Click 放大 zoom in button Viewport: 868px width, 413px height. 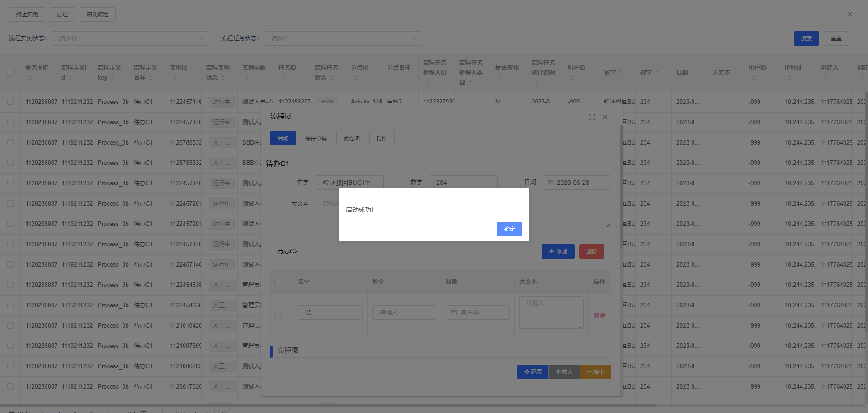click(564, 372)
